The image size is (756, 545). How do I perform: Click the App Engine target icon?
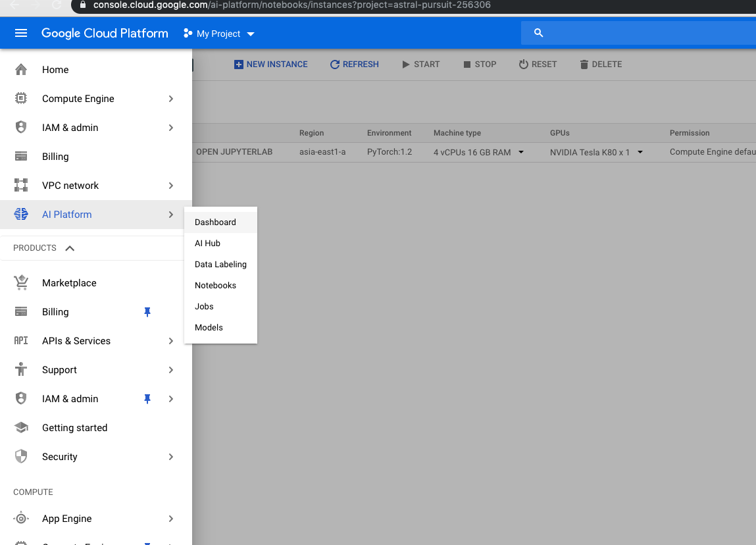(x=21, y=519)
